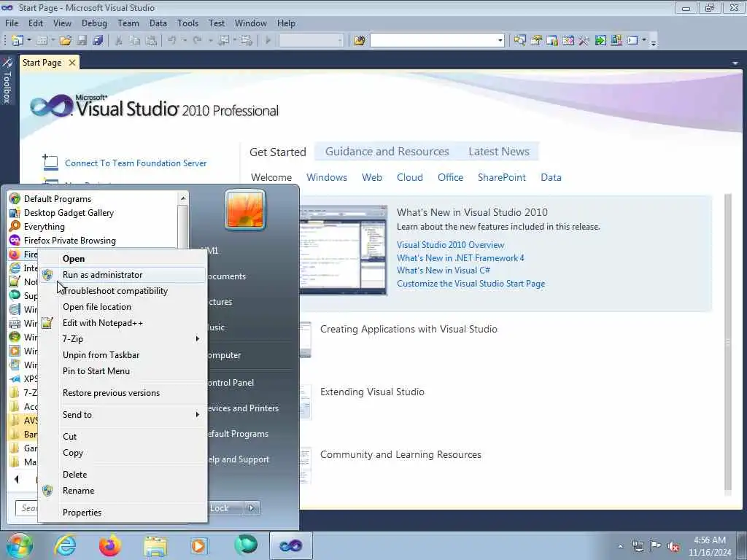Click the Toolbox wrench-and-hammer toolbar icon

[584, 41]
